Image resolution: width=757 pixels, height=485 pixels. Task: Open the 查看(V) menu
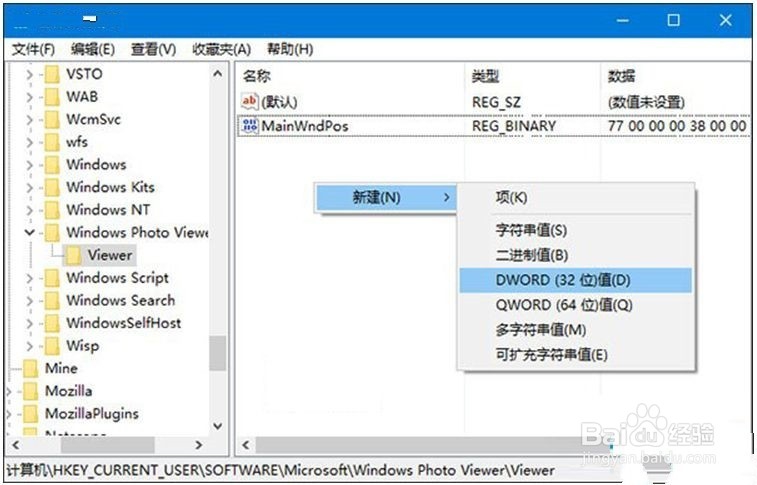pos(154,49)
